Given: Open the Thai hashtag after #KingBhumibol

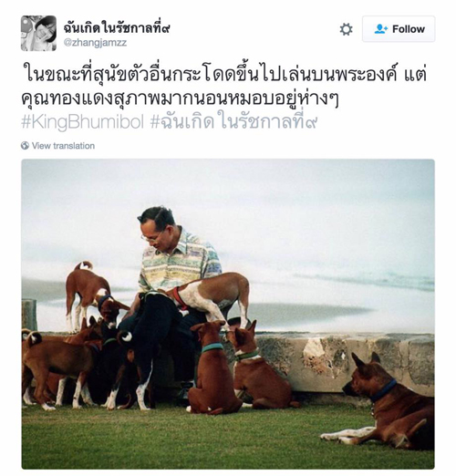Looking at the screenshot, I should pyautogui.click(x=234, y=121).
